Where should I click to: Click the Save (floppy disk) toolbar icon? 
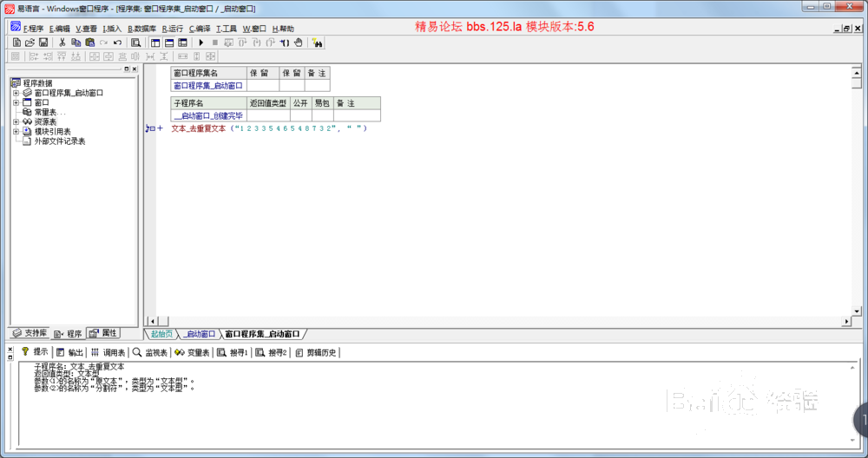(43, 43)
